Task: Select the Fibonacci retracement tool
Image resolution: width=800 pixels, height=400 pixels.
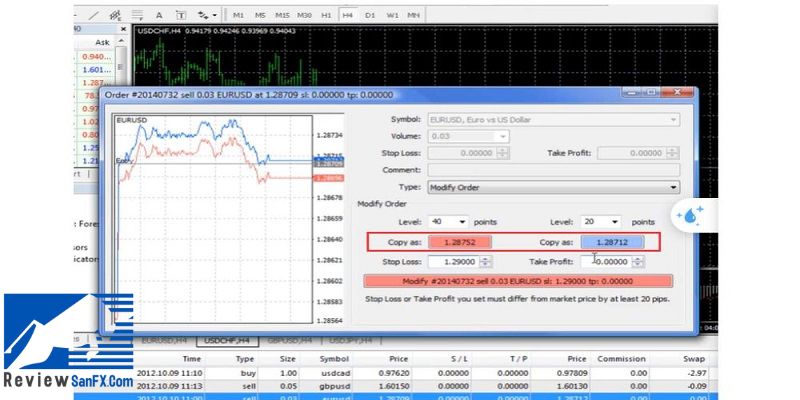Action: 137,16
